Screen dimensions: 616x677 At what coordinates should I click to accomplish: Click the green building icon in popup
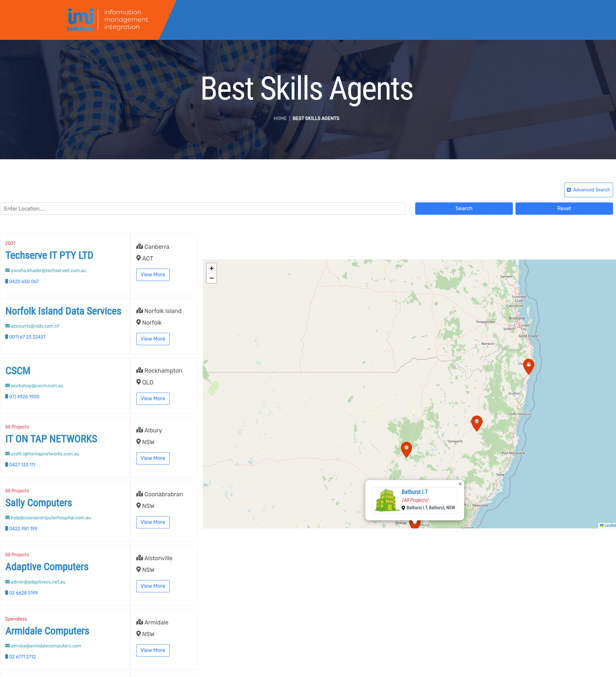[386, 500]
